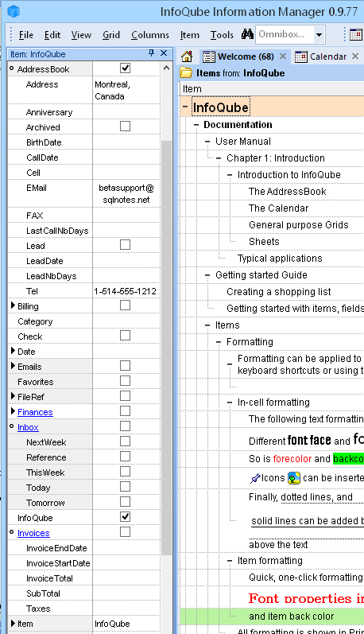
Task: Click the pin icon in Item panel
Action: [151, 53]
